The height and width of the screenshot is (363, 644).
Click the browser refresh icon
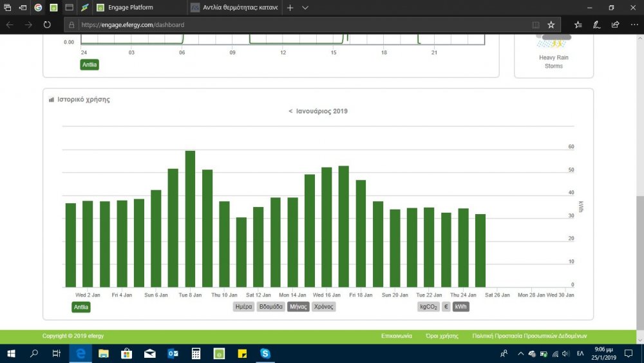(47, 25)
